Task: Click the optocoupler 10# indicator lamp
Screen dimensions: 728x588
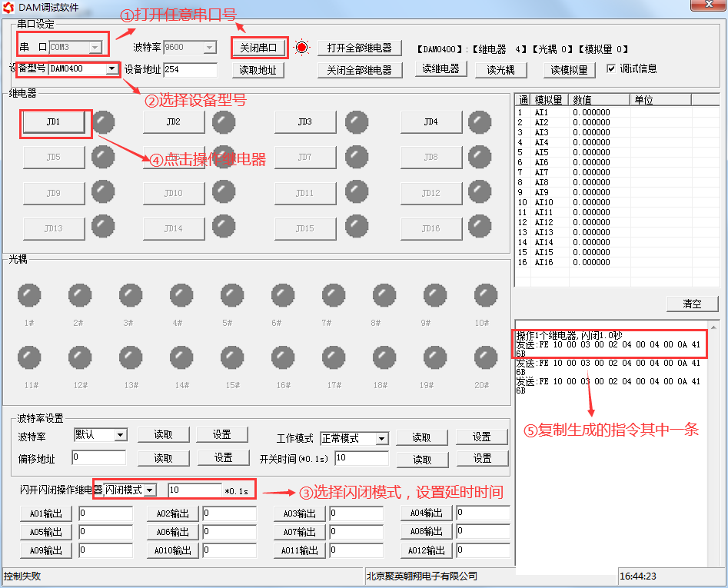Action: [x=485, y=294]
